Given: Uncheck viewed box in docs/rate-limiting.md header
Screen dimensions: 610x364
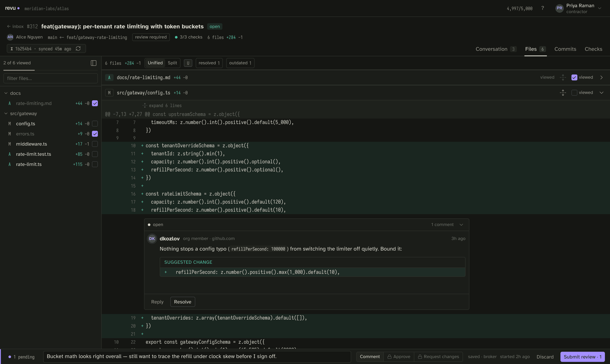Looking at the screenshot, I should 574,77.
